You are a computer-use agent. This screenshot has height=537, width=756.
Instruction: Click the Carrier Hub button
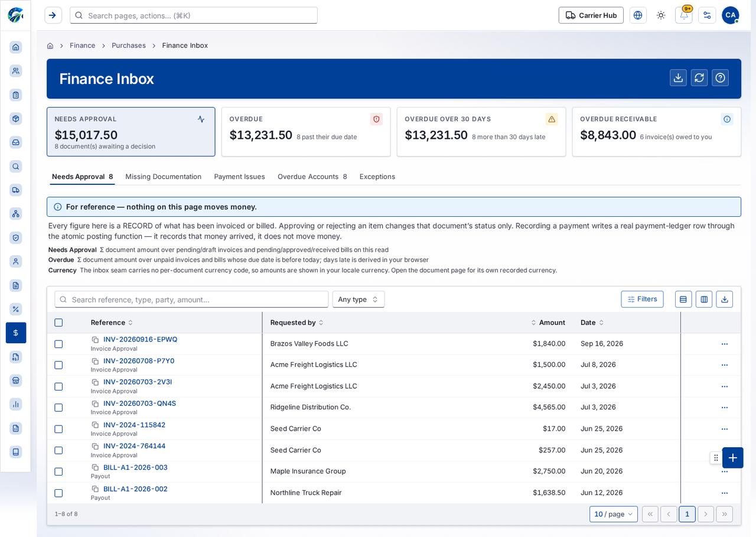(x=591, y=15)
